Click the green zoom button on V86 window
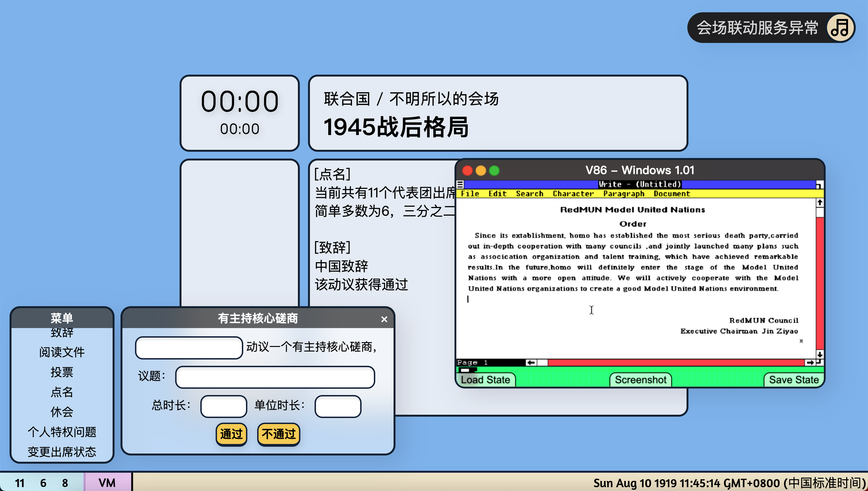The width and height of the screenshot is (868, 491). click(x=494, y=171)
